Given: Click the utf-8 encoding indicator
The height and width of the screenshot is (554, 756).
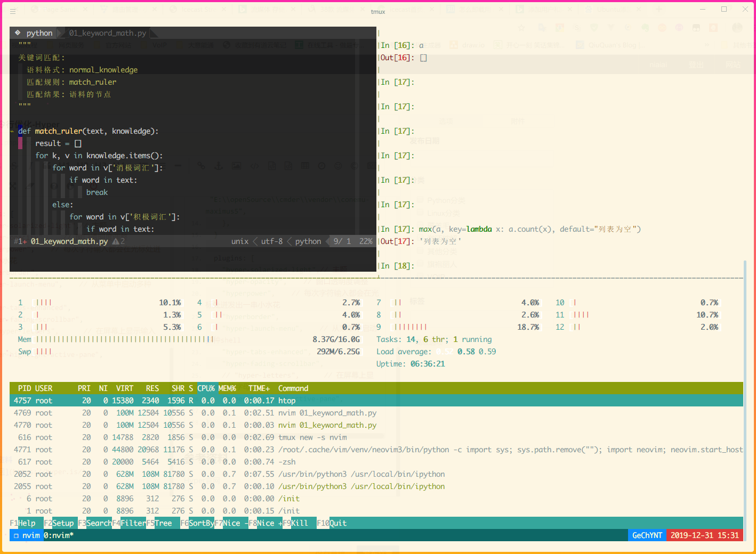Looking at the screenshot, I should (272, 241).
